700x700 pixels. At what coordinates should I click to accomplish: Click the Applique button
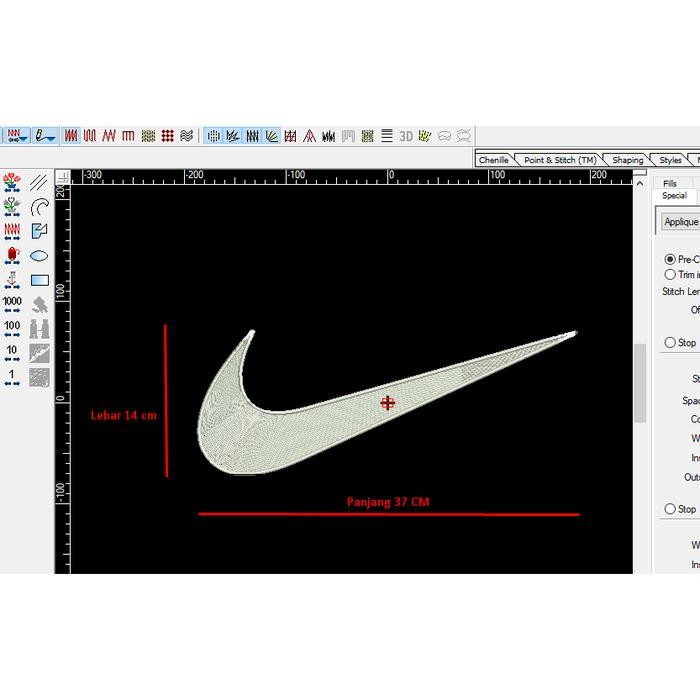point(680,222)
